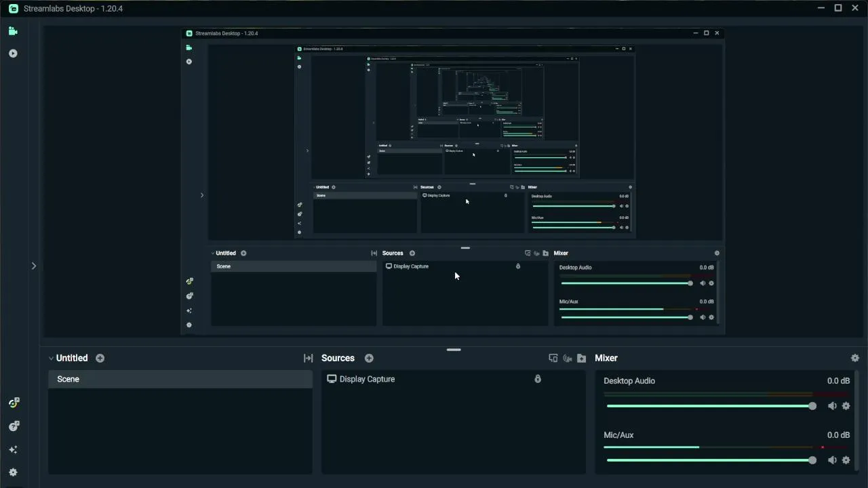868x488 pixels.
Task: Mute Mic/Aux with the speaker icon
Action: 832,460
